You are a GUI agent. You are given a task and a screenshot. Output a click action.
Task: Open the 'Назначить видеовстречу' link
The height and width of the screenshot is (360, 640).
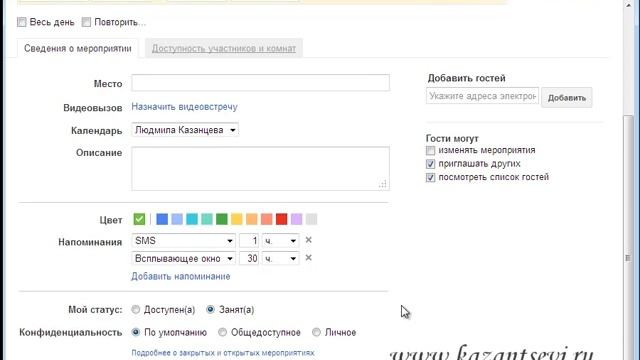click(x=184, y=107)
